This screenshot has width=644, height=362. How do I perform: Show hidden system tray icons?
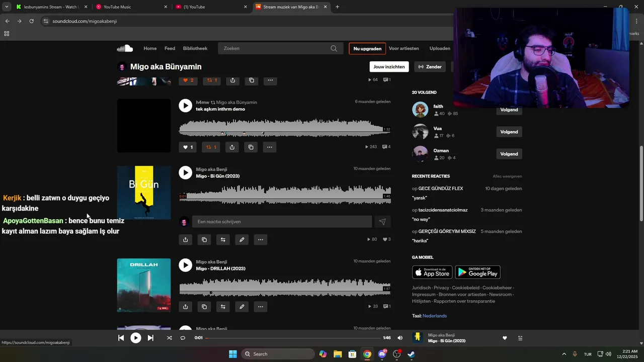coord(563,354)
